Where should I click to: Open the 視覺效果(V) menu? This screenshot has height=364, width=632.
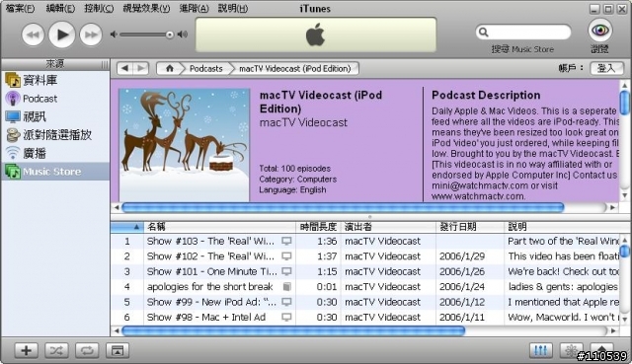tap(146, 9)
